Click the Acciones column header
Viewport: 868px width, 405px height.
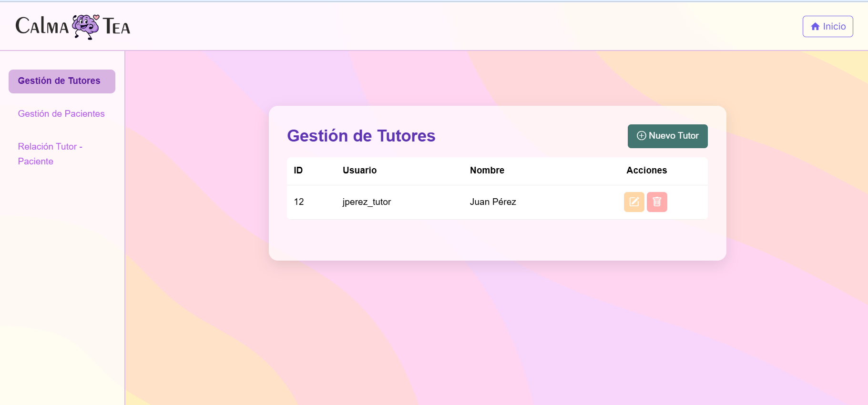point(646,171)
